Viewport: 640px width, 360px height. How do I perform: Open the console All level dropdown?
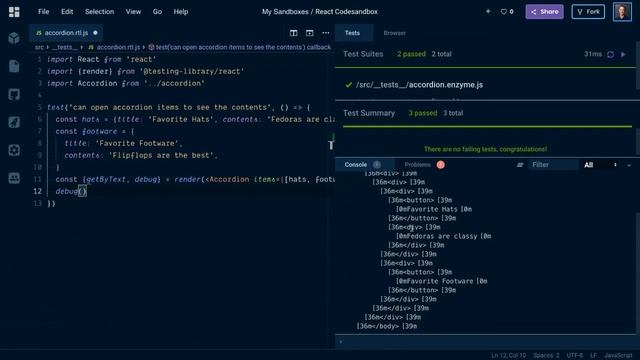pos(599,165)
